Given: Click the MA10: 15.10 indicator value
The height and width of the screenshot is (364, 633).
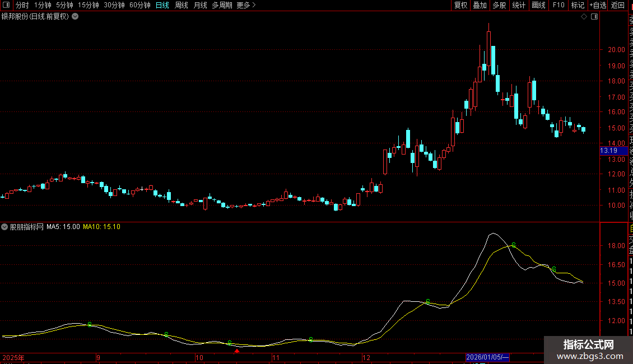Looking at the screenshot, I should (x=102, y=227).
